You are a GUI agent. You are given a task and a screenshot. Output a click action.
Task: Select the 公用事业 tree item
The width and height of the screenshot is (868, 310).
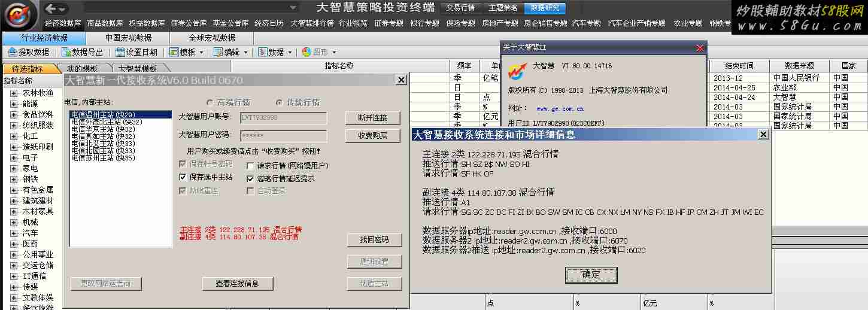[x=38, y=254]
